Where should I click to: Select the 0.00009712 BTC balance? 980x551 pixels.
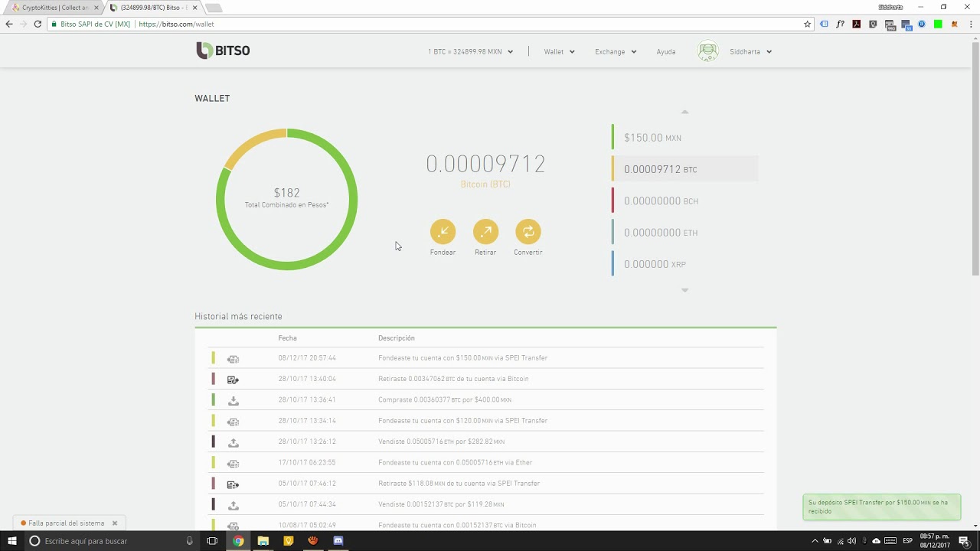[685, 169]
